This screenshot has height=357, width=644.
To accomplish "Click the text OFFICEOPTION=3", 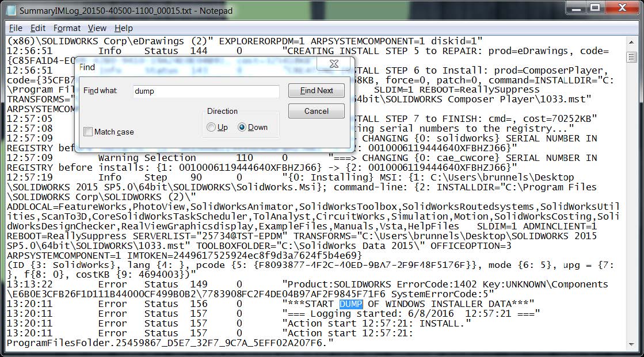I will point(470,246).
